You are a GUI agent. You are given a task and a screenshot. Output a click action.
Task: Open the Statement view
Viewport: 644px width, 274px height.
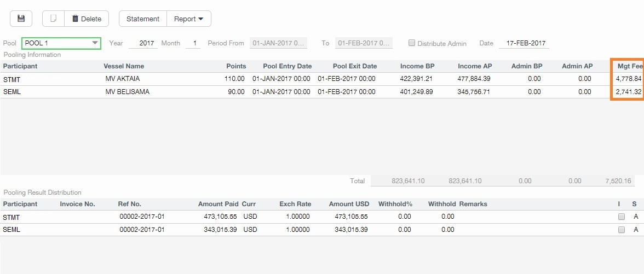[x=142, y=19]
